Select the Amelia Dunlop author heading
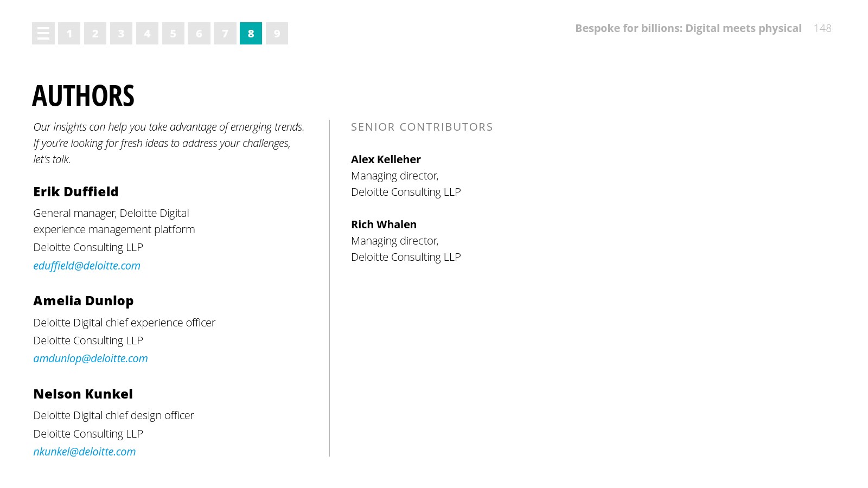 84,301
